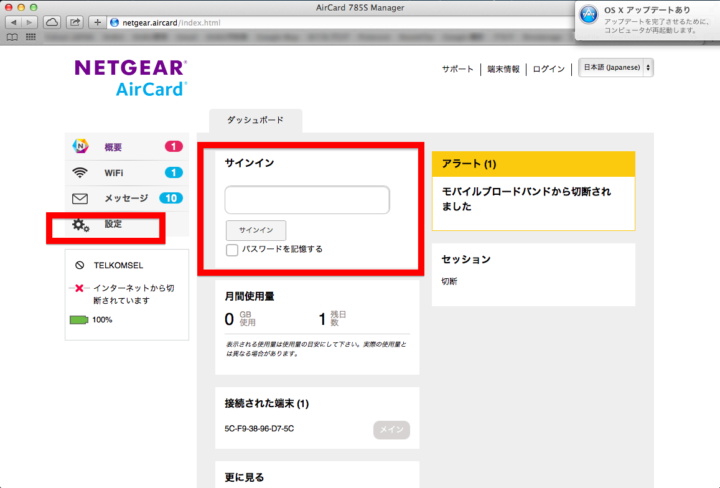Click the usage disclaimer note under 月間使用量
This screenshot has height=488, width=720.
click(x=316, y=349)
